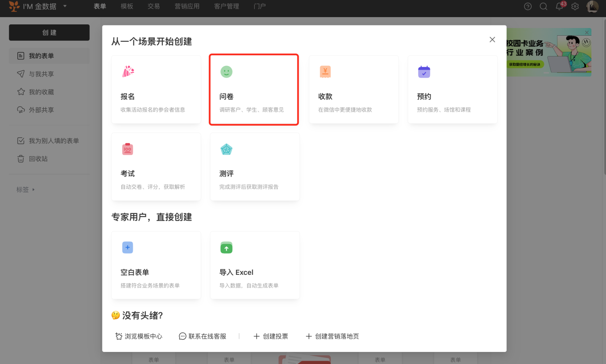This screenshot has height=364, width=606.
Task: Click 自动交卷、评分，获取解析 description text
Action: 153,187
